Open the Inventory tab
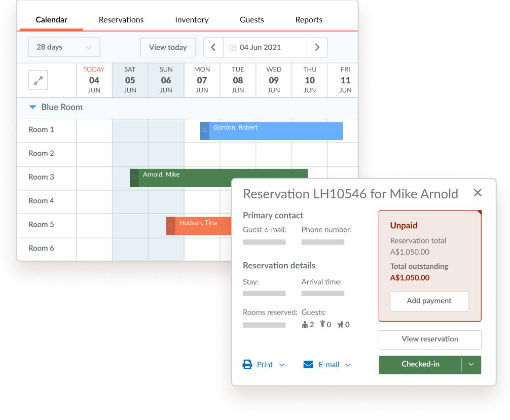 point(192,20)
